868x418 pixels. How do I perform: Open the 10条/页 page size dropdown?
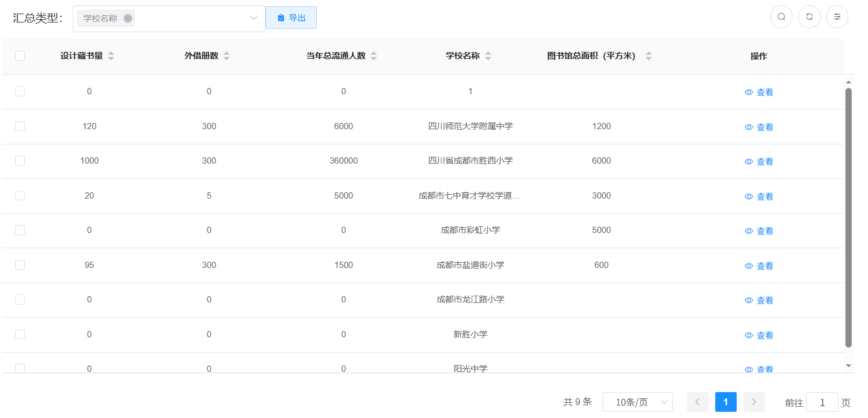[637, 402]
